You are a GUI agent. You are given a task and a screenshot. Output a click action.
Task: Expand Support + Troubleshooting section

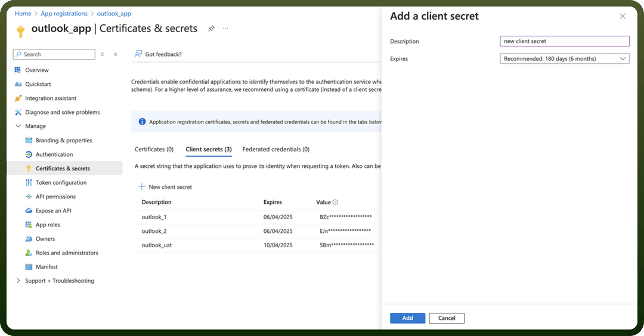[x=18, y=281]
